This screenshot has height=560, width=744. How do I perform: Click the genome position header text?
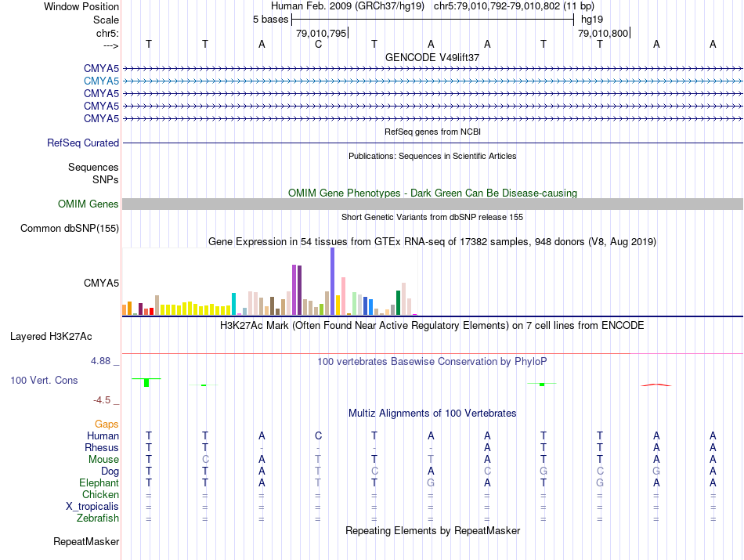pyautogui.click(x=432, y=6)
